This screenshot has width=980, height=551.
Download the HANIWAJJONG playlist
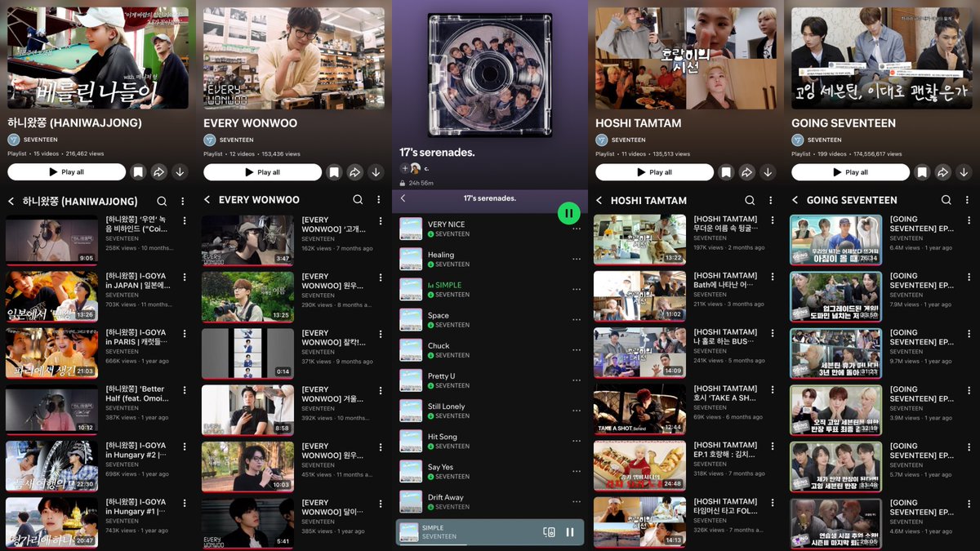(x=180, y=172)
